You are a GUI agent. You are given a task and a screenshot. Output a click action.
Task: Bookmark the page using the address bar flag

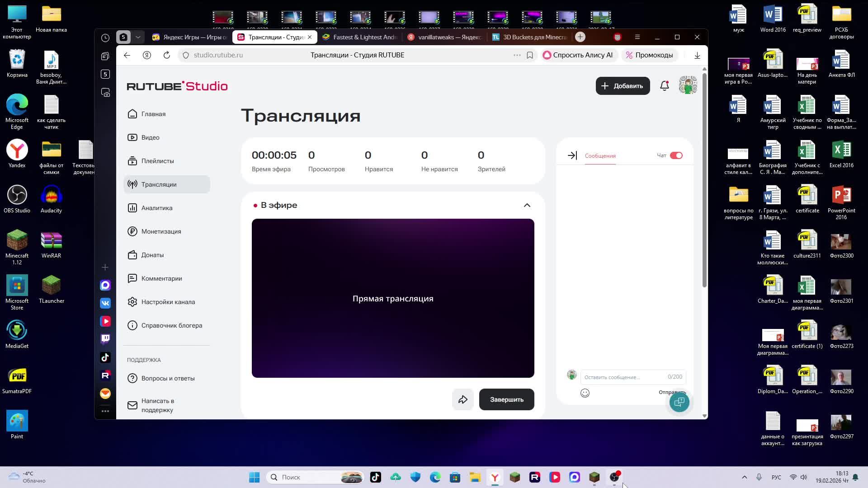(529, 55)
